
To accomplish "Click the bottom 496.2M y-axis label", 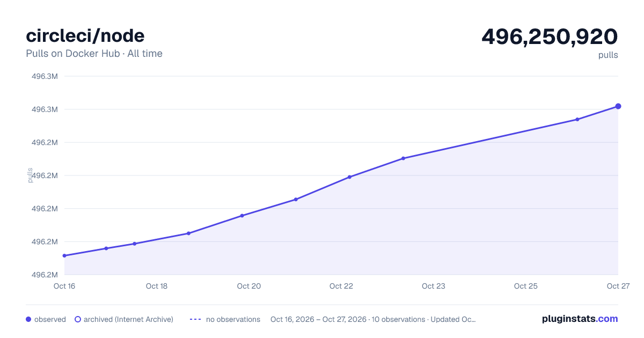I will coord(45,275).
